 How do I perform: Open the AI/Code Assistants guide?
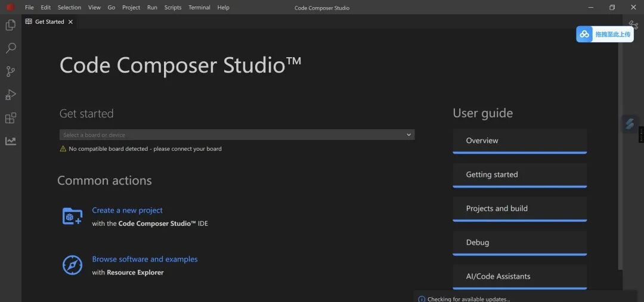click(x=519, y=277)
